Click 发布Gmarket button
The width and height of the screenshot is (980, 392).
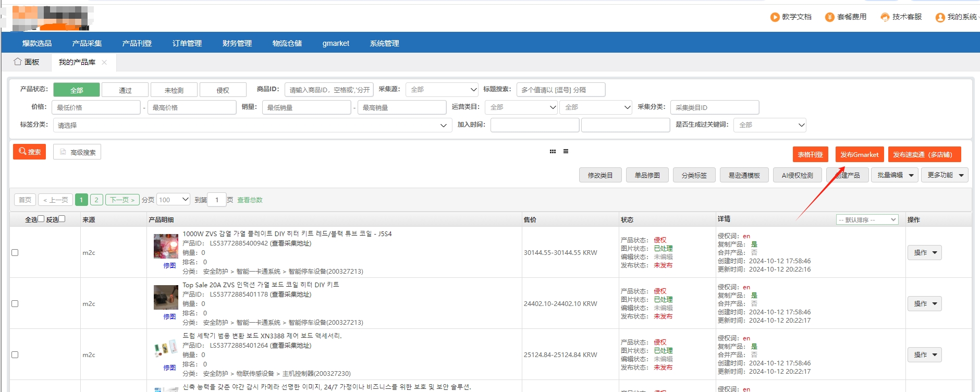[860, 154]
